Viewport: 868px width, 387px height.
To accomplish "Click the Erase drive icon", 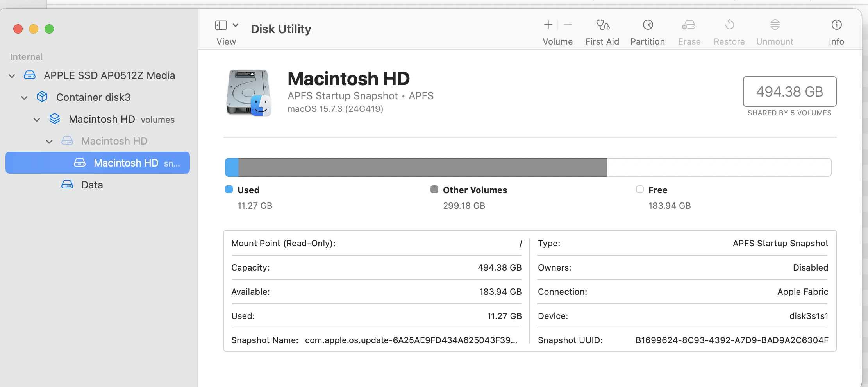I will point(689,25).
